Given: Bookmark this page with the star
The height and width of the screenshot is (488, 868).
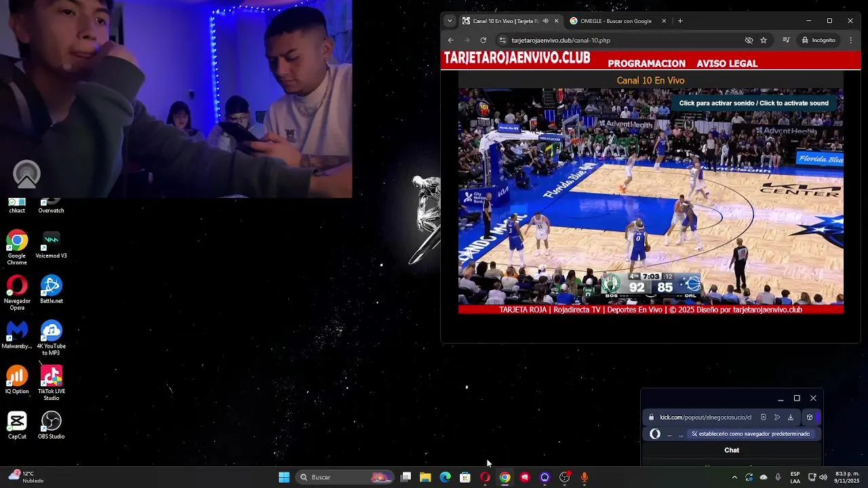Looking at the screenshot, I should [764, 40].
